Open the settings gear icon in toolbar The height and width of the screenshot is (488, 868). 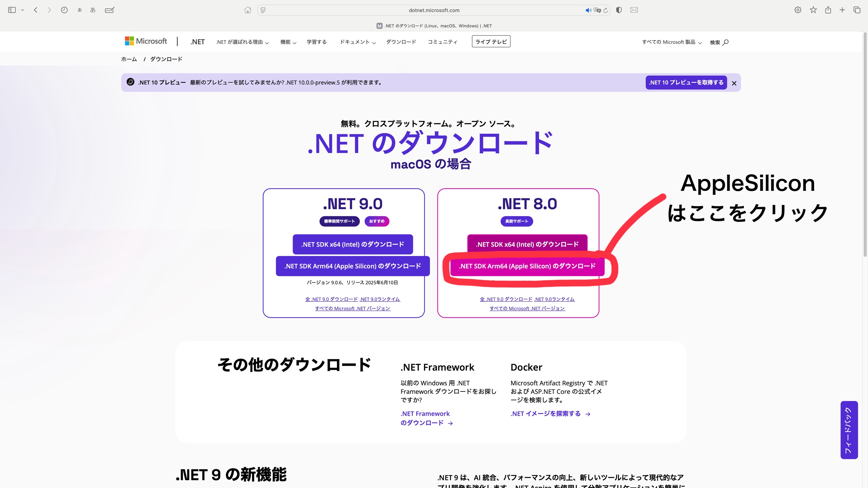click(x=798, y=10)
